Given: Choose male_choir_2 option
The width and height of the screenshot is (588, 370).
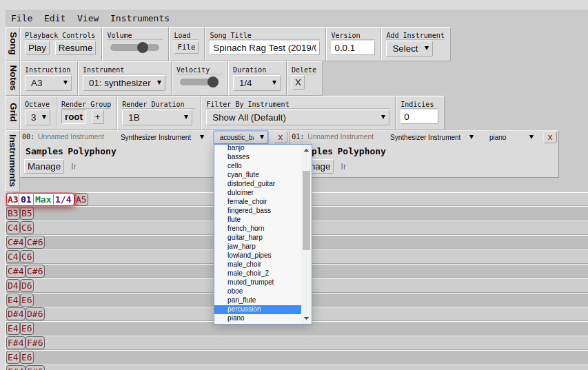Looking at the screenshot, I should point(258,274).
